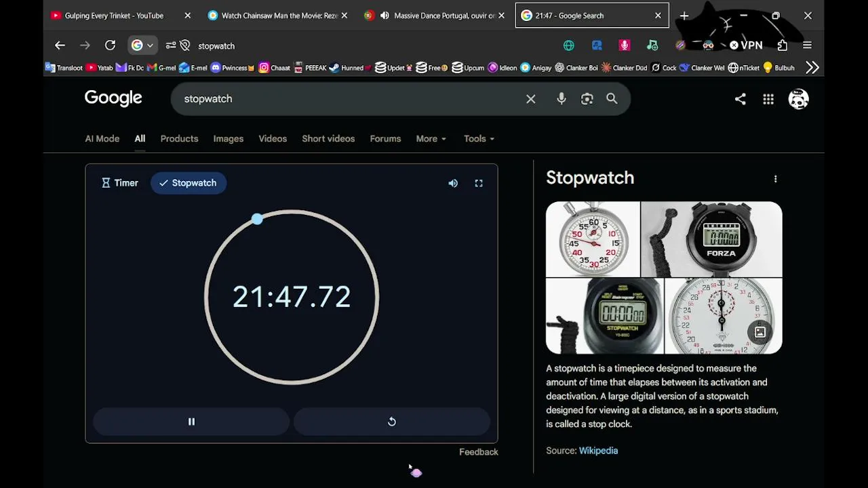The height and width of the screenshot is (488, 868).
Task: Open site settings controls icon
Action: coord(171,45)
